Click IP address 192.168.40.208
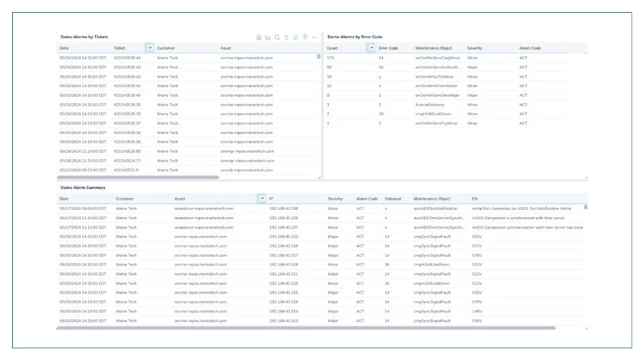Screen dimensions: 644x360 (283, 218)
